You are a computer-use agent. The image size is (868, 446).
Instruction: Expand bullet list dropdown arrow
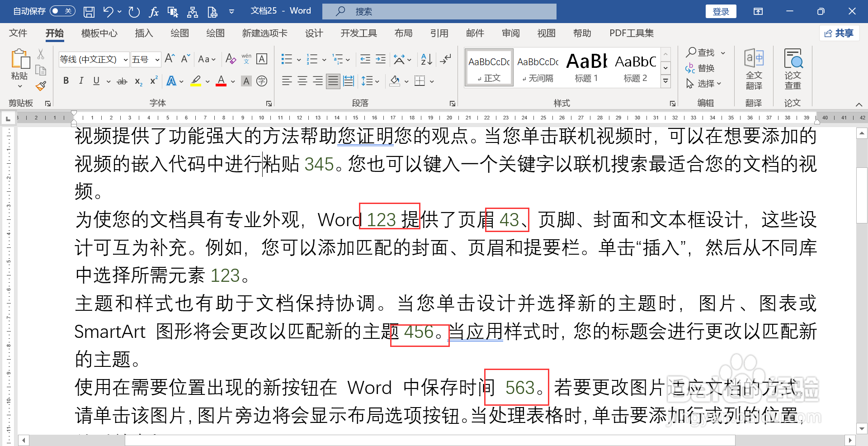coord(299,59)
